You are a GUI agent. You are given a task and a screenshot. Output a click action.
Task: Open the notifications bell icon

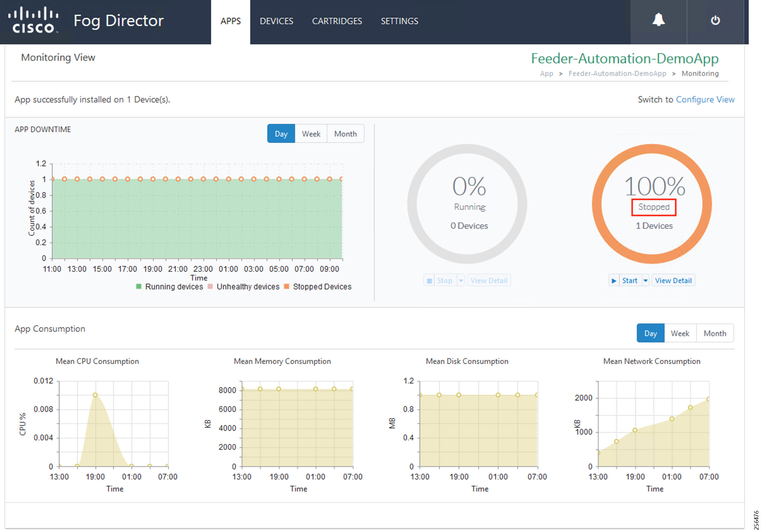click(658, 20)
